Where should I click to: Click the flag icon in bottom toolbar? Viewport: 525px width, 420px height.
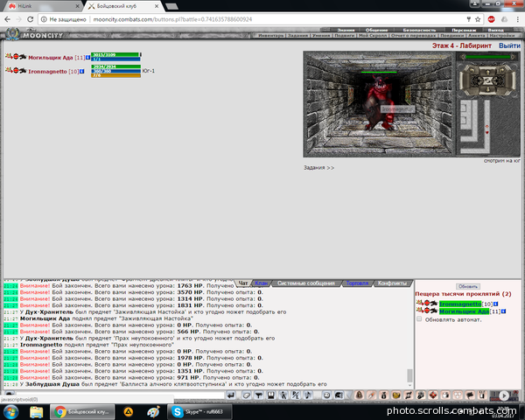pos(470,395)
